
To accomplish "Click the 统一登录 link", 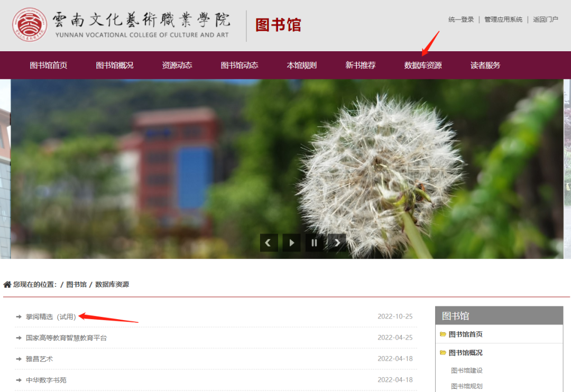I will click(461, 20).
